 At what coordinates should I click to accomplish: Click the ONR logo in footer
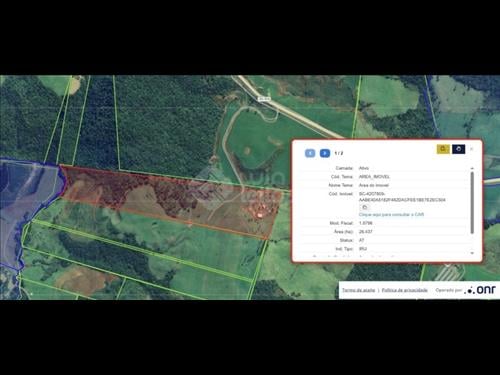[481, 290]
